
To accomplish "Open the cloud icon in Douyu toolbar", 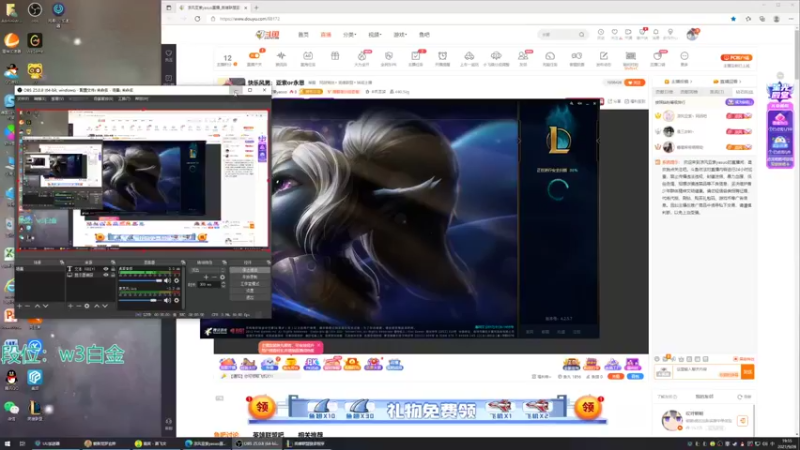I will pos(496,56).
